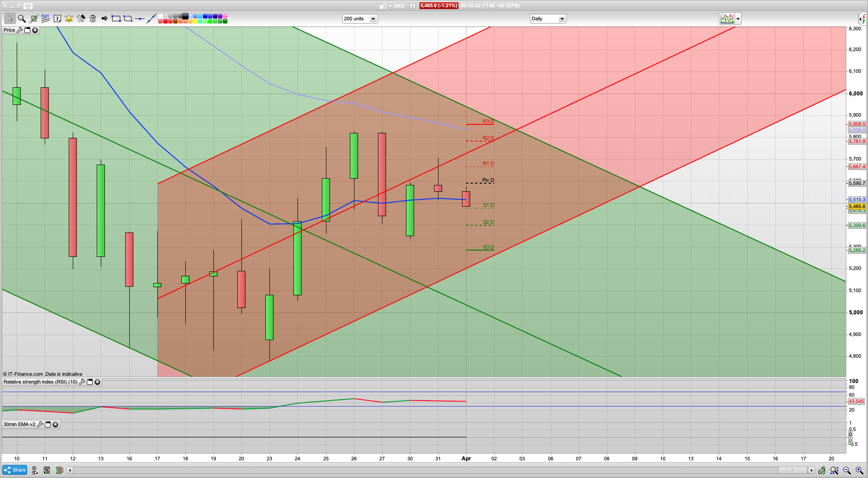This screenshot has width=868, height=478.
Task: Open RSI indicator wrench settings
Action: 82,382
